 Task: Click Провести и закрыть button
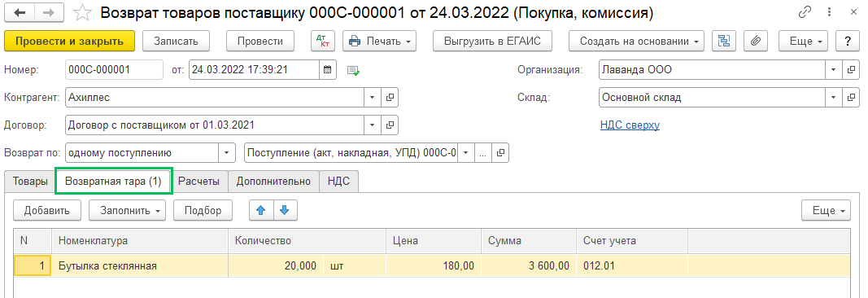pos(69,41)
